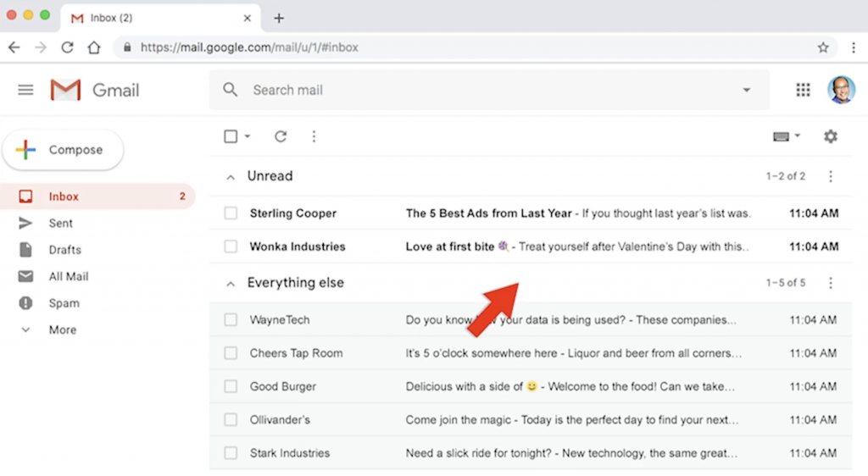The height and width of the screenshot is (476, 868).
Task: Click the Gmail logo
Action: (95, 90)
